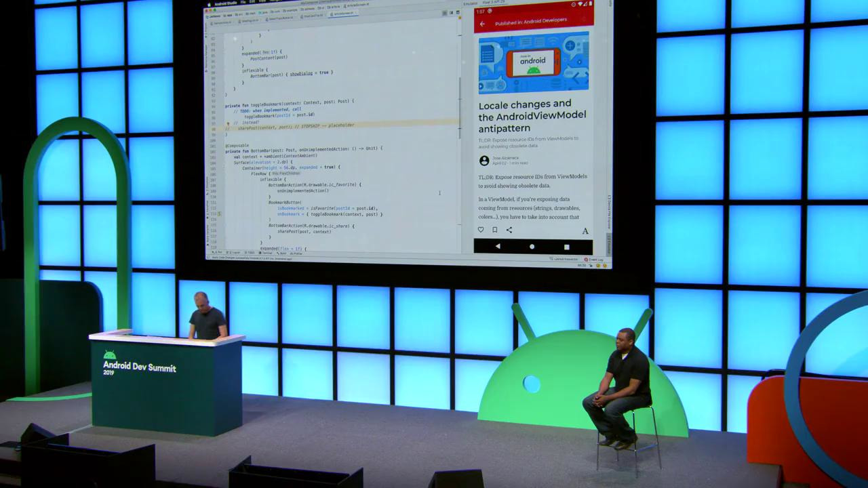The height and width of the screenshot is (488, 868).
Task: Click the 'BookmarkButton(' code line
Action: point(285,202)
